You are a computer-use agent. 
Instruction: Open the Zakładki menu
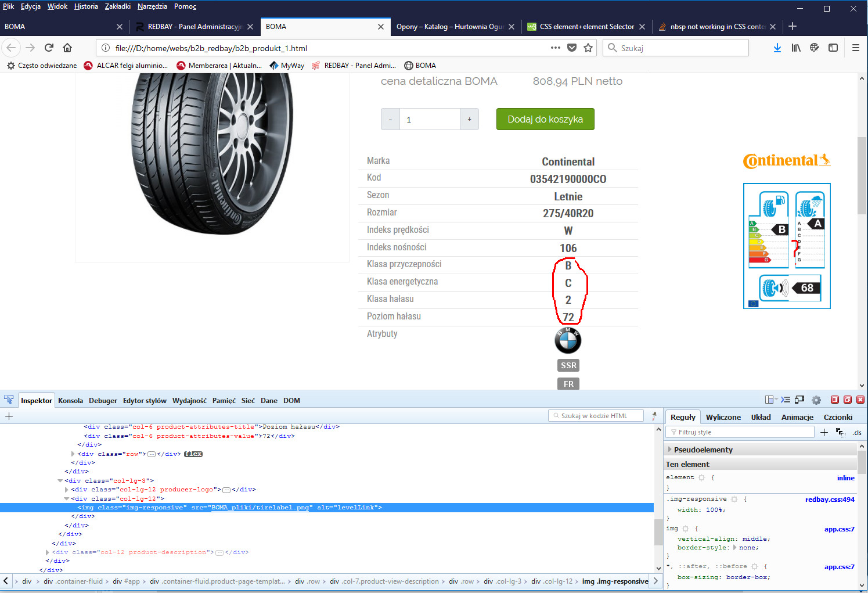coord(117,6)
